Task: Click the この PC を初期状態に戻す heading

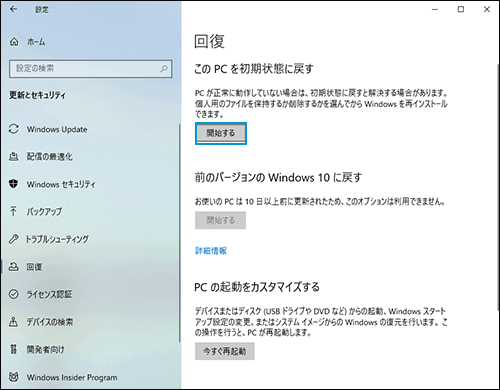Action: (254, 69)
